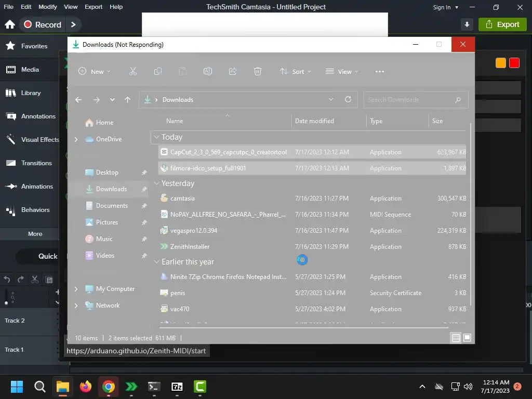Open the See more ellipsis menu
Viewport: 532px width, 399px height.
380,72
